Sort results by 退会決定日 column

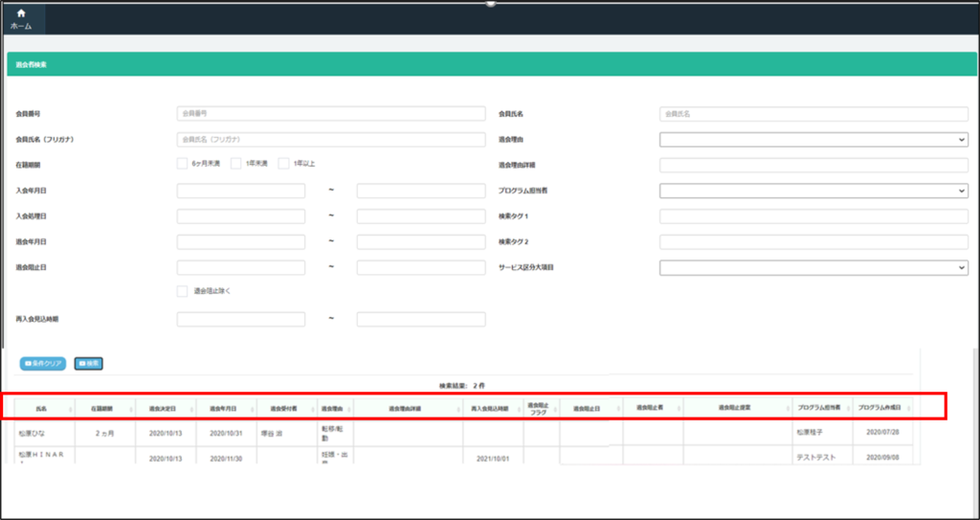163,408
